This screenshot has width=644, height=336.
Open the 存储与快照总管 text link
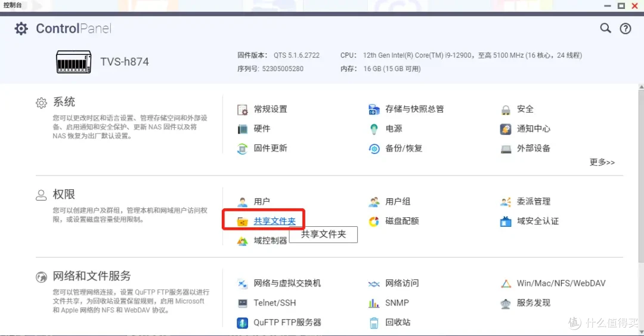[x=414, y=109]
